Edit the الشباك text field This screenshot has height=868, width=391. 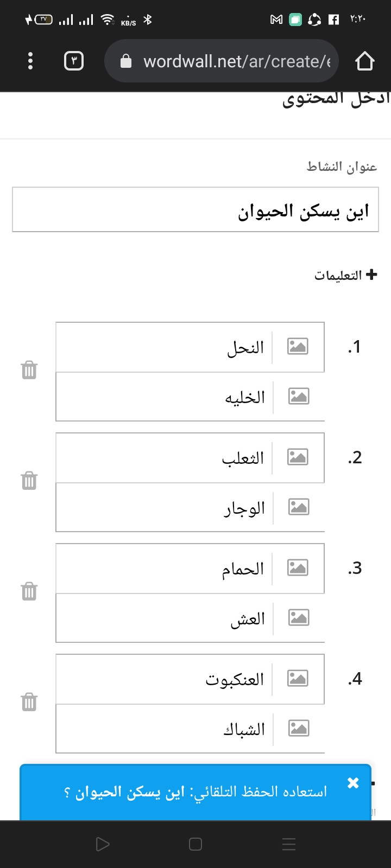[163, 729]
